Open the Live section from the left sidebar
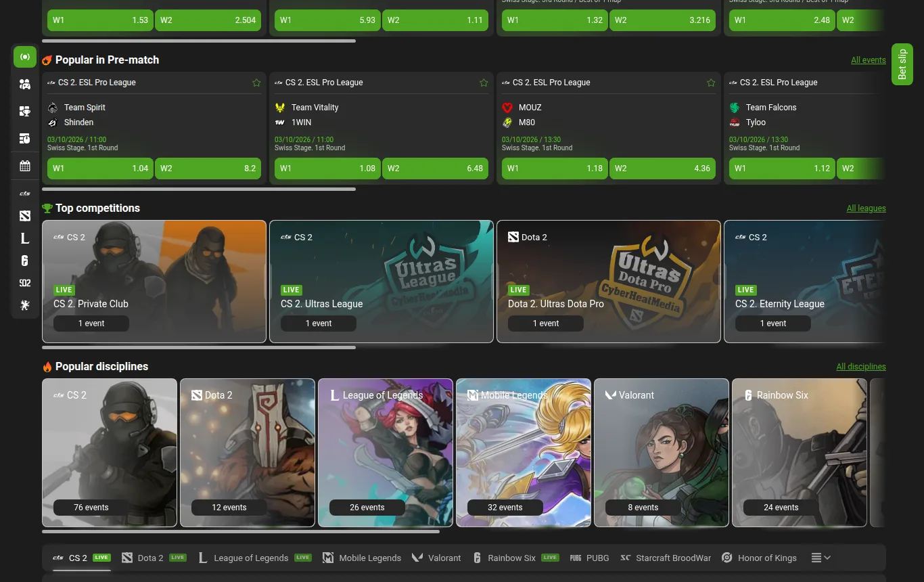Screen dimensions: 924x582 pyautogui.click(x=25, y=57)
